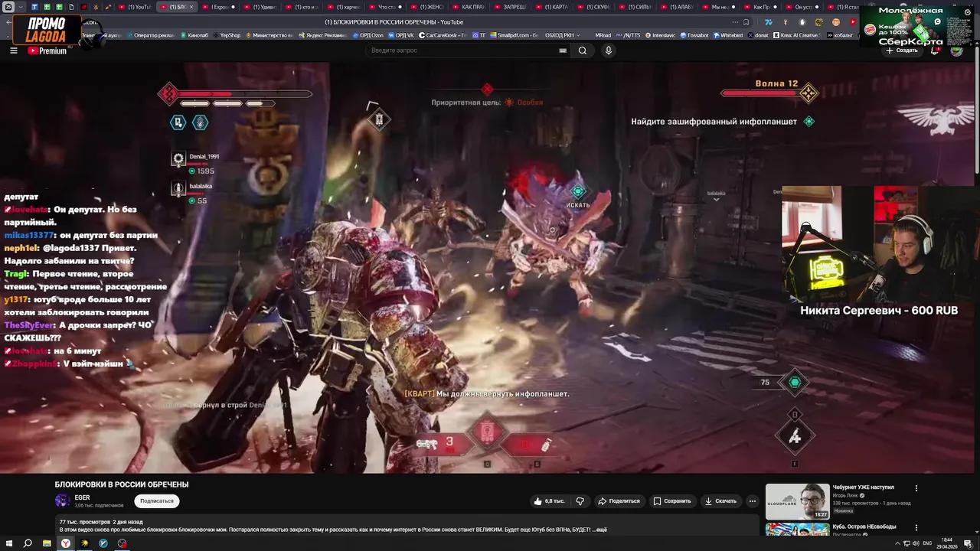Switch to the "(1) YouTube" browser tab

point(136,7)
